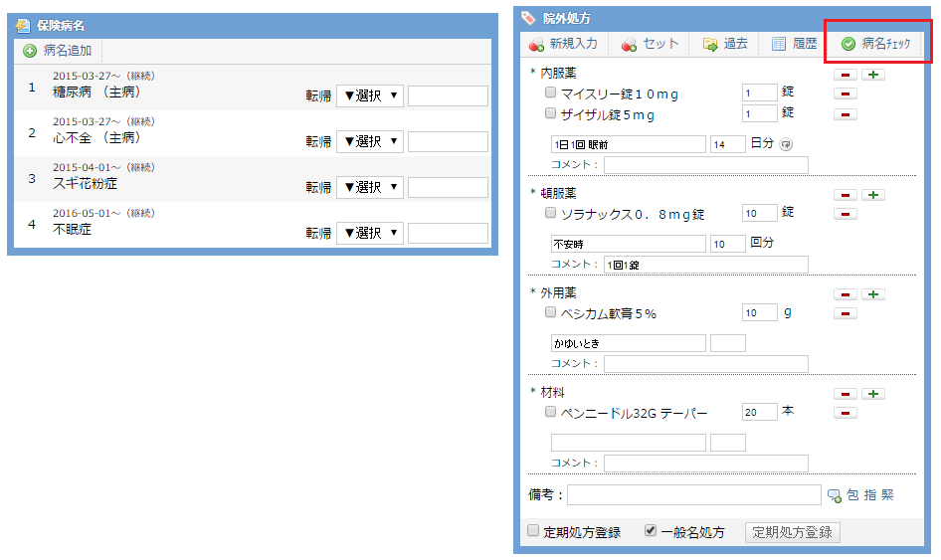941x560 pixels.
Task: Open 転帰 dropdown for 不眠症
Action: 370,233
